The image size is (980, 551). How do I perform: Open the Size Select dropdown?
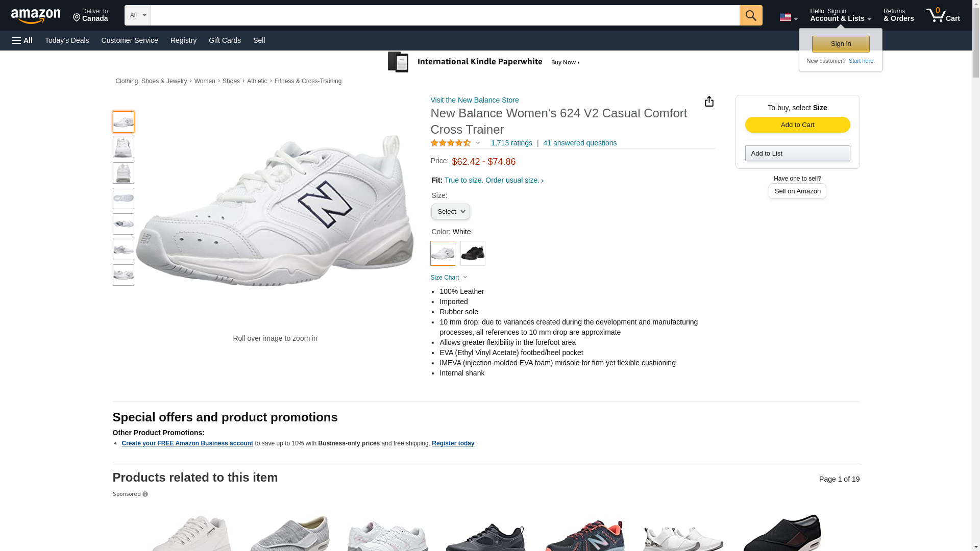coord(450,212)
